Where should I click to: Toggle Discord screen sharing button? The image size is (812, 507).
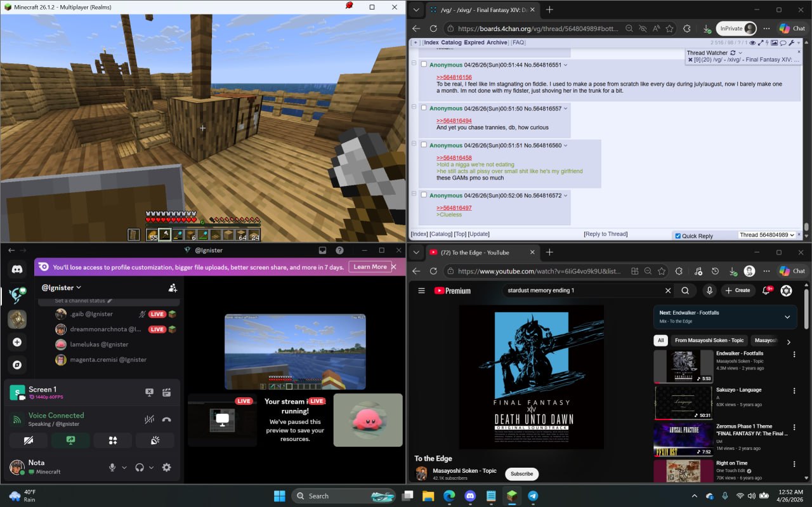click(x=70, y=440)
